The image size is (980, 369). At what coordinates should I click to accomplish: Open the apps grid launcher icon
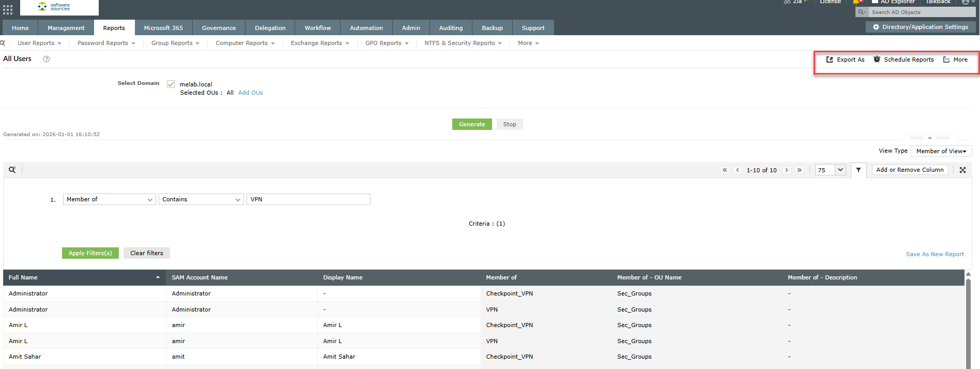coord(8,9)
